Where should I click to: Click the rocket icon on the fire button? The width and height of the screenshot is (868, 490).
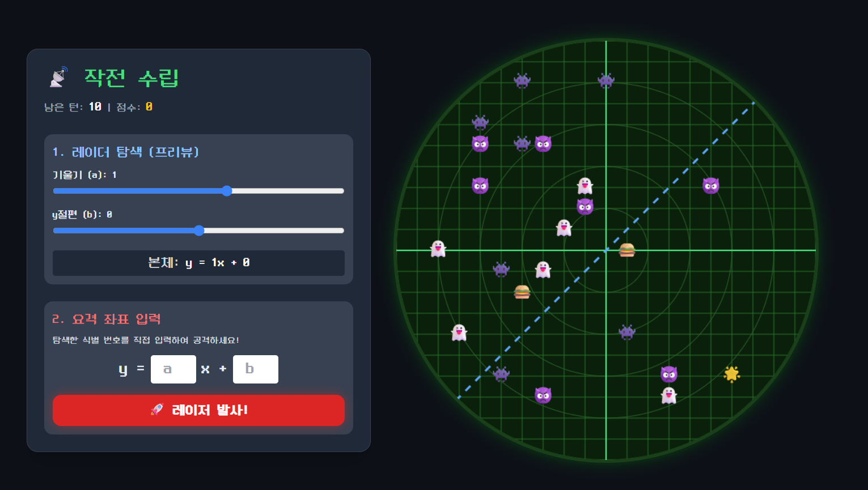tap(157, 410)
